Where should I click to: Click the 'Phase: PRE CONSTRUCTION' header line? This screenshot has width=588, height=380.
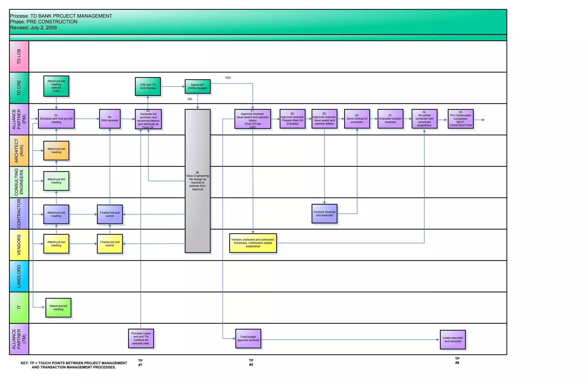(x=44, y=22)
